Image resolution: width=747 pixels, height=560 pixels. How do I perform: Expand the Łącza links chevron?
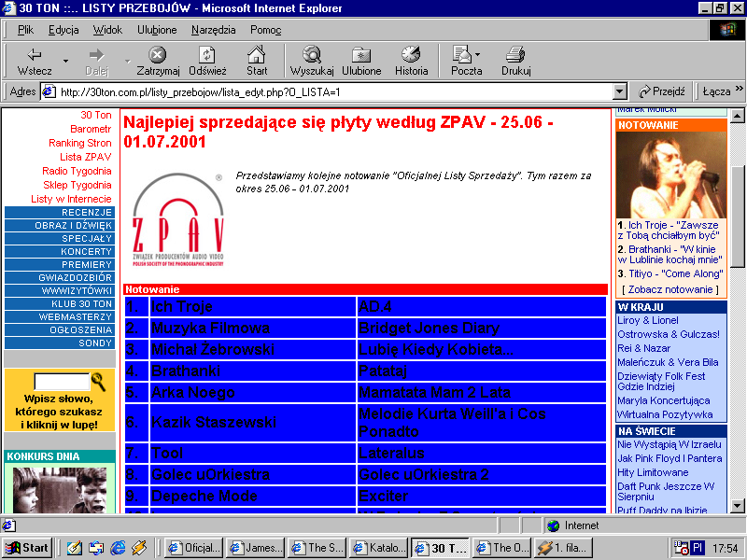pos(739,89)
